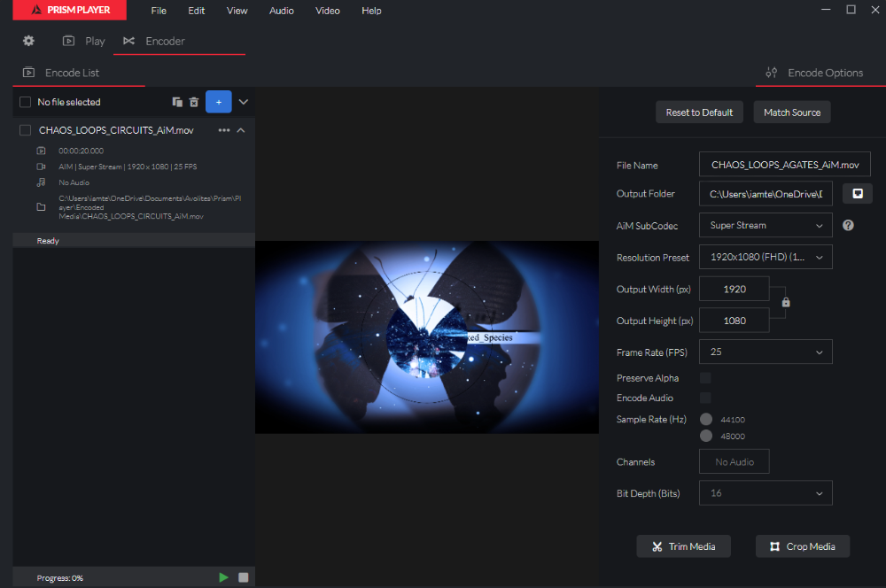Click Reset to Default button
This screenshot has width=886, height=588.
pyautogui.click(x=699, y=112)
